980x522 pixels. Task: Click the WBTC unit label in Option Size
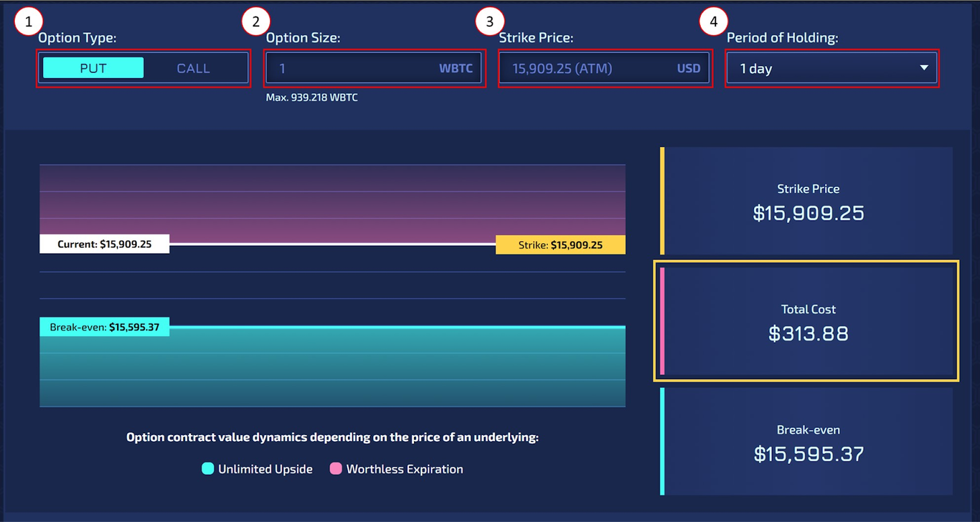point(456,69)
